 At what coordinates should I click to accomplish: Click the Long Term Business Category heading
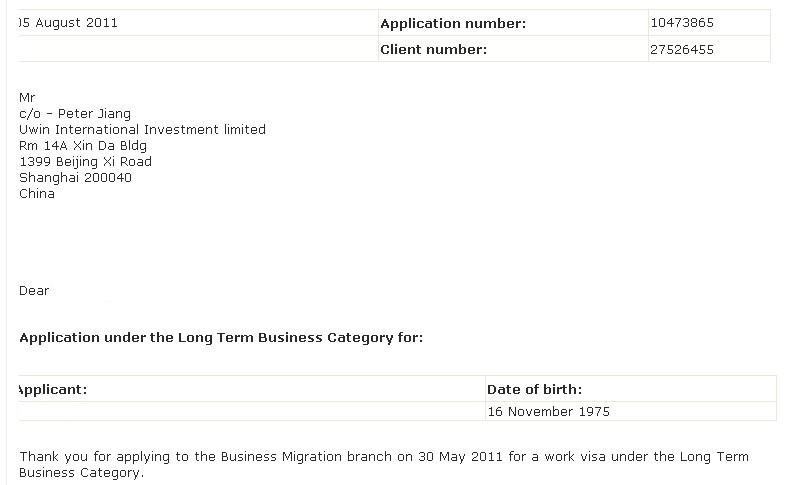coord(221,338)
